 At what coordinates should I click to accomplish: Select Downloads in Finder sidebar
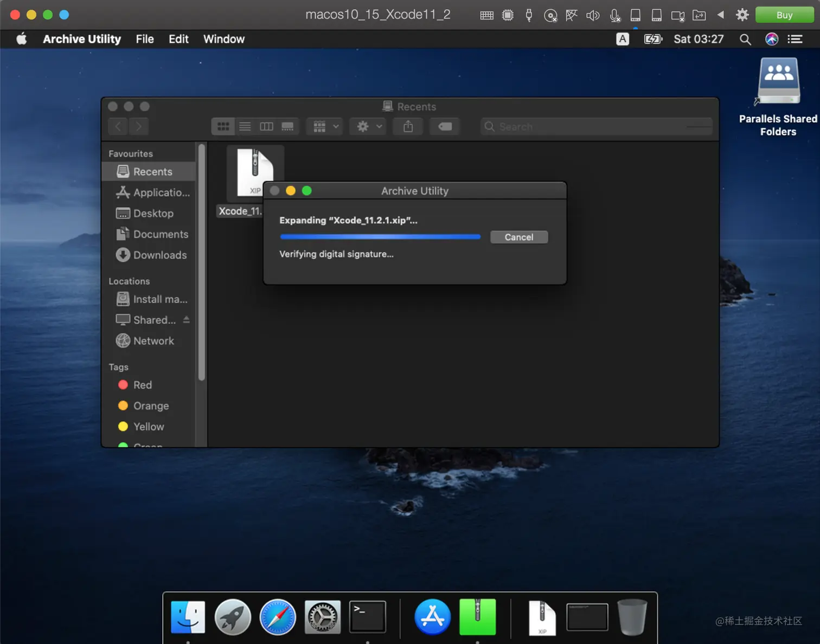(x=149, y=255)
